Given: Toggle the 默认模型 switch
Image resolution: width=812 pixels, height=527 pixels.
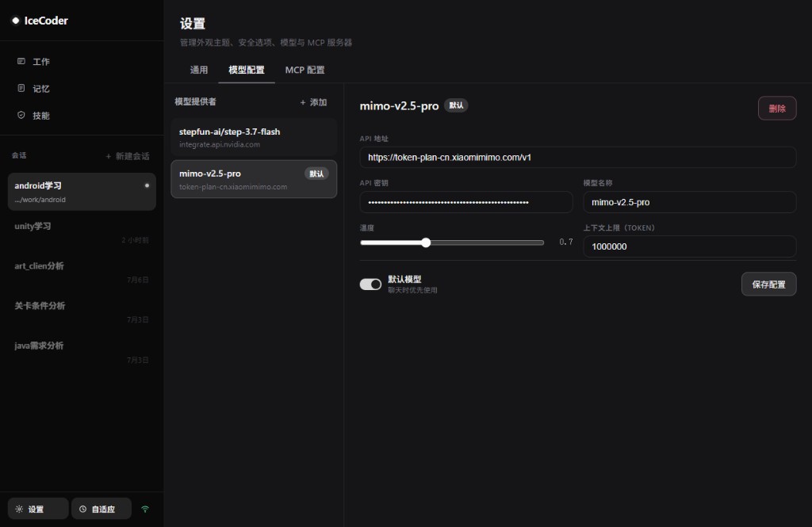Looking at the screenshot, I should click(x=371, y=285).
